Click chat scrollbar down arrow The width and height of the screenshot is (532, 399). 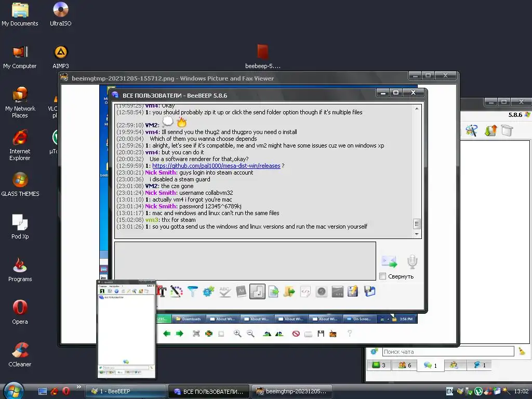pyautogui.click(x=417, y=234)
